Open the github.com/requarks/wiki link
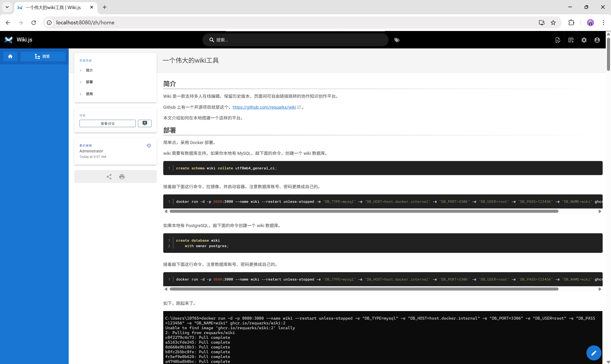Screen dimensions: 611x364 264,107
